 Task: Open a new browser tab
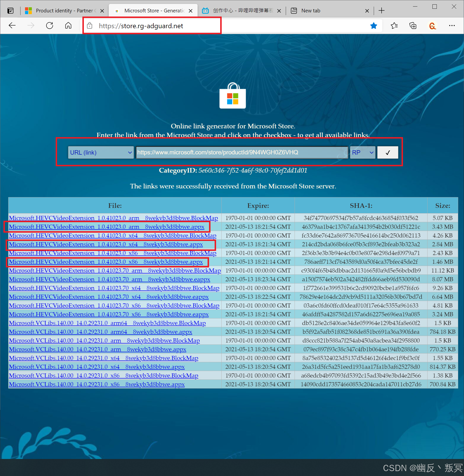coord(382,11)
